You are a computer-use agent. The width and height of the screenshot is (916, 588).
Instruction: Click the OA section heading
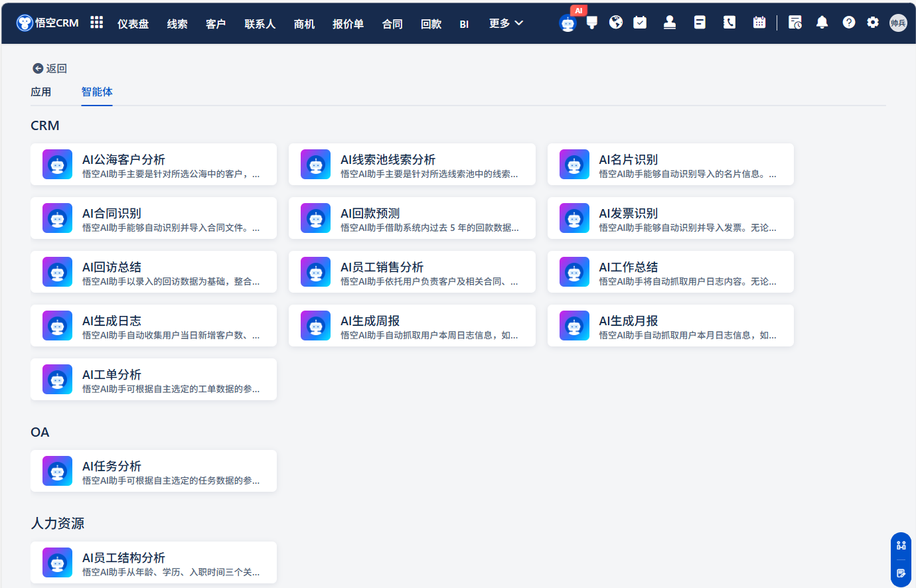tap(40, 432)
